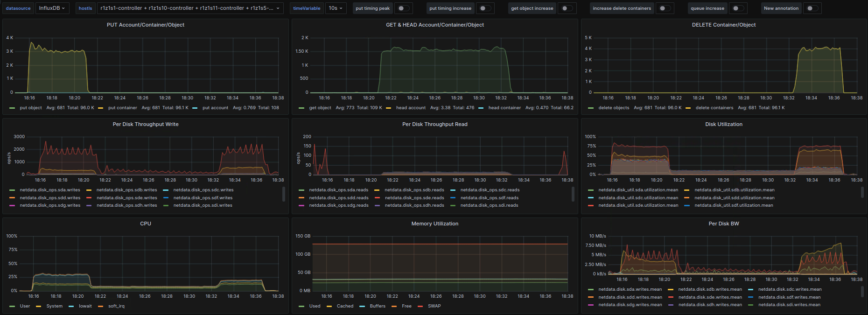
Task: Open the "PUT Account/Container/Object" panel title menu
Action: point(146,25)
